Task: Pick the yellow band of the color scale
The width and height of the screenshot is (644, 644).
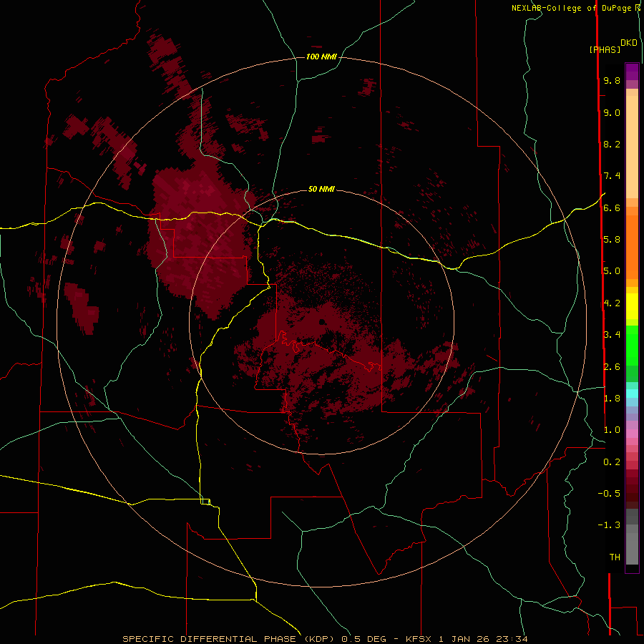Action: pos(632,306)
